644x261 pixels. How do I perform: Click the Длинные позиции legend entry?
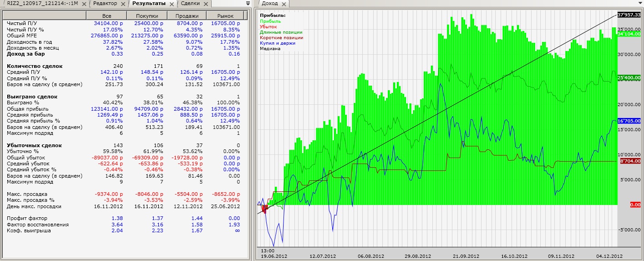point(280,32)
